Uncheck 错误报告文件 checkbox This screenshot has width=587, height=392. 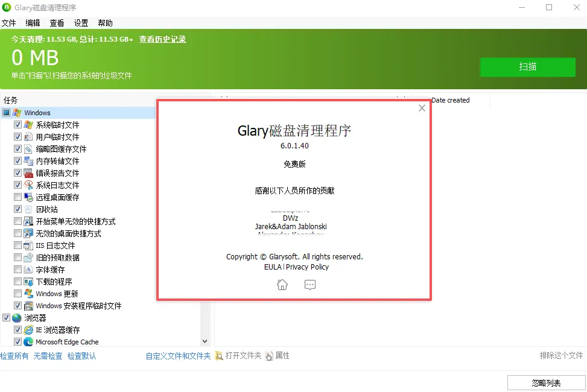(x=17, y=173)
